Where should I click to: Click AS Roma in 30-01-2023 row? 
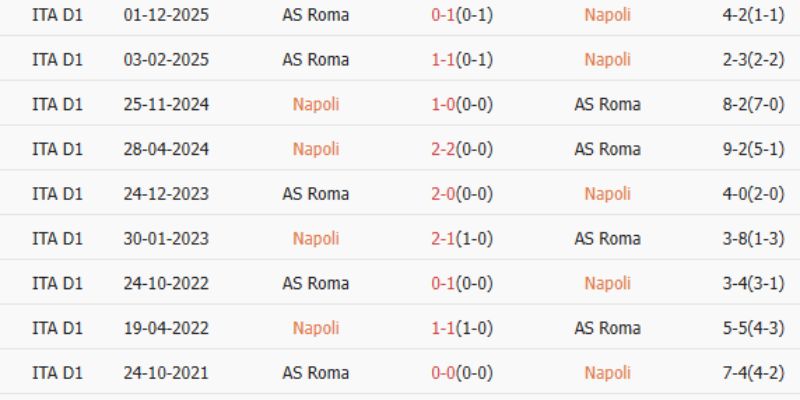[607, 238]
